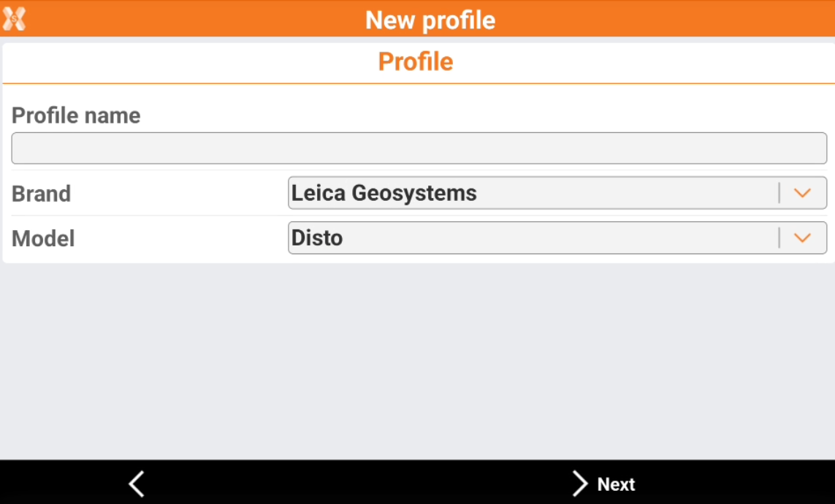This screenshot has height=504, width=835.
Task: Click the 'Brand' label text
Action: point(41,194)
